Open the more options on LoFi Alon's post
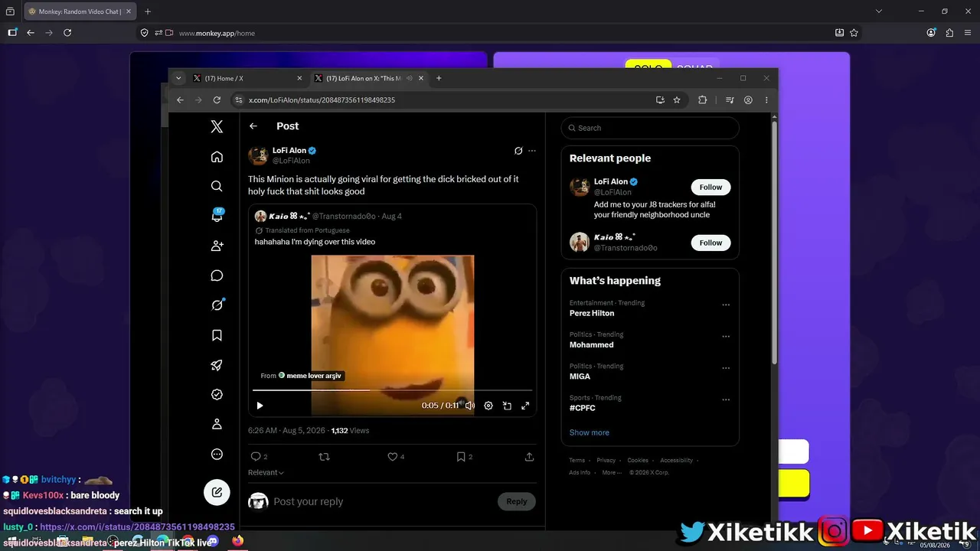The height and width of the screenshot is (551, 980). (532, 151)
